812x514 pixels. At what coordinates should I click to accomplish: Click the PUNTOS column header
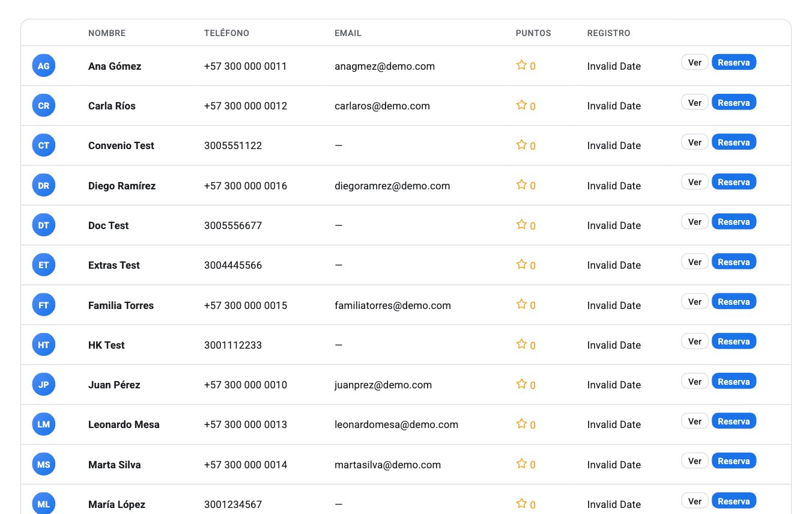click(x=533, y=33)
